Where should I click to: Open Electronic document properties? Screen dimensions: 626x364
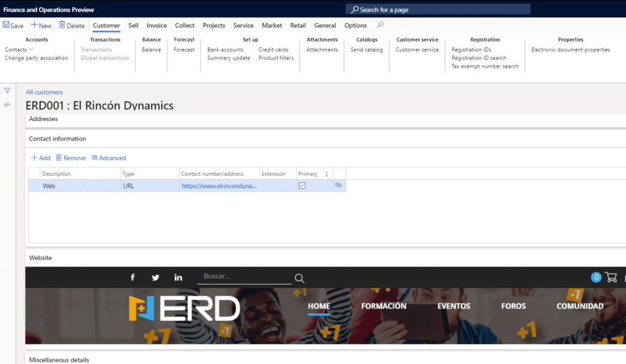[x=570, y=49]
